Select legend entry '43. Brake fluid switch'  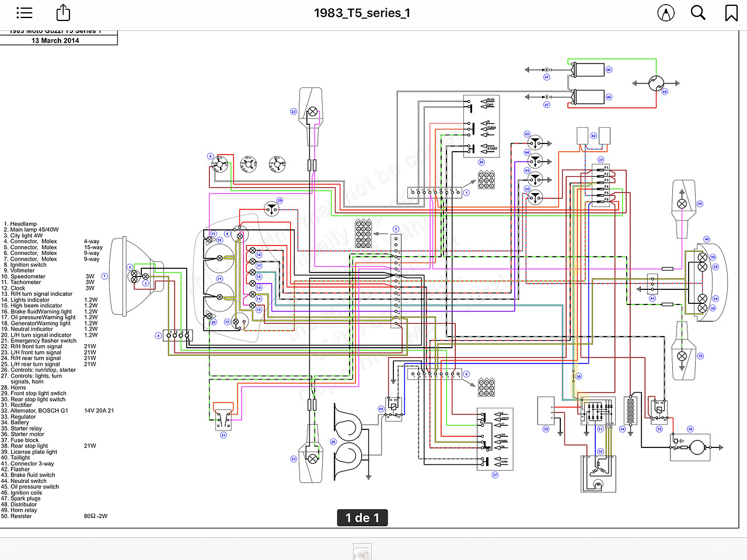(x=28, y=475)
